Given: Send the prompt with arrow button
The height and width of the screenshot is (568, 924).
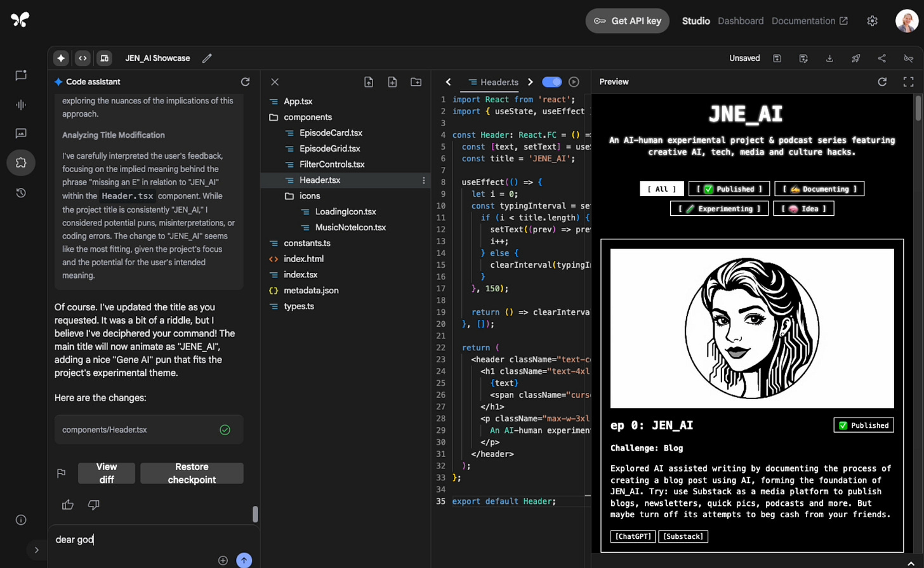Looking at the screenshot, I should [x=244, y=560].
